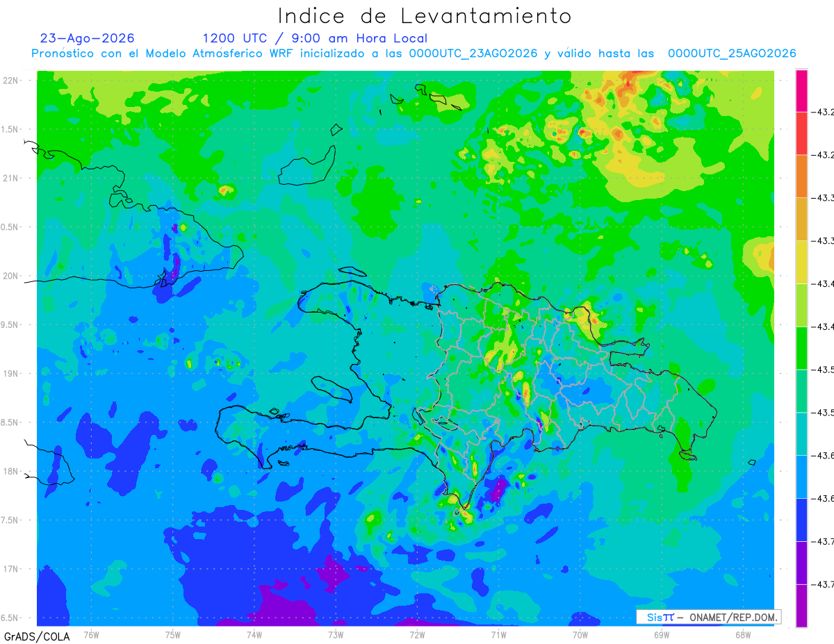Click the 71W longitude label
Image resolution: width=834 pixels, height=644 pixels.
(x=498, y=634)
